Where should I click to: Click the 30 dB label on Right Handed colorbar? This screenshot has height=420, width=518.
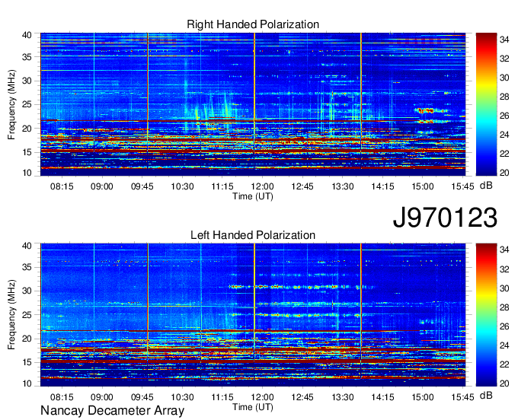click(x=504, y=78)
